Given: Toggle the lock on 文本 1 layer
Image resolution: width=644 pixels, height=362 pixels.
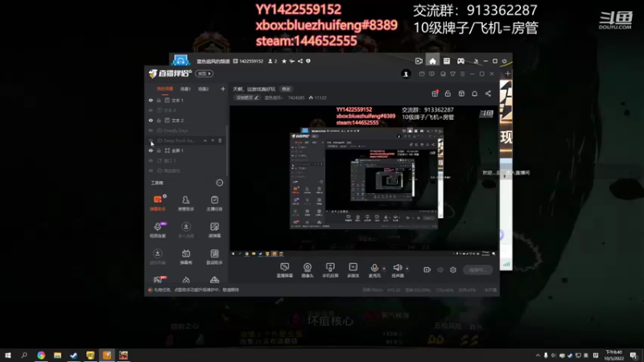Looking at the screenshot, I should (x=159, y=100).
